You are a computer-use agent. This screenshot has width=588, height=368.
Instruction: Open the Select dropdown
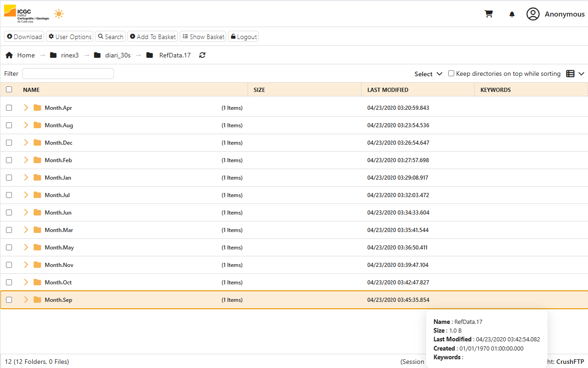[x=428, y=74]
